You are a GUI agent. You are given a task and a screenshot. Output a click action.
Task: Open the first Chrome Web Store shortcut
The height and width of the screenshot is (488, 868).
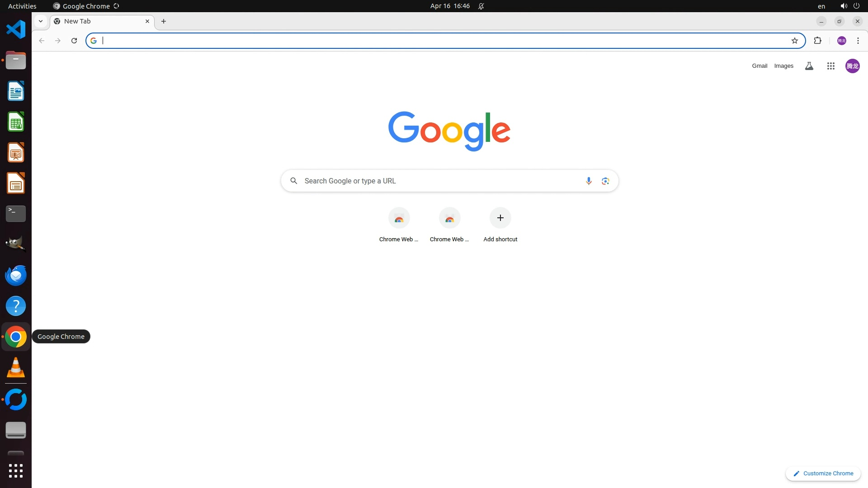pyautogui.click(x=399, y=218)
